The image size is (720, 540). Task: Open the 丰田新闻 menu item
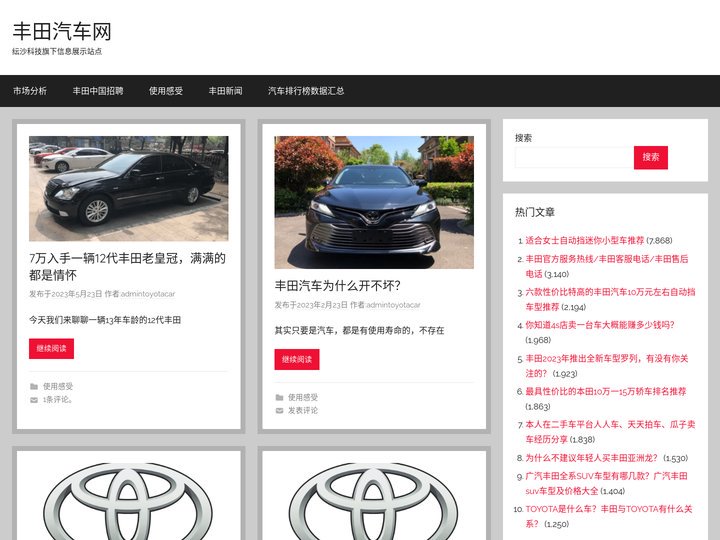(225, 91)
